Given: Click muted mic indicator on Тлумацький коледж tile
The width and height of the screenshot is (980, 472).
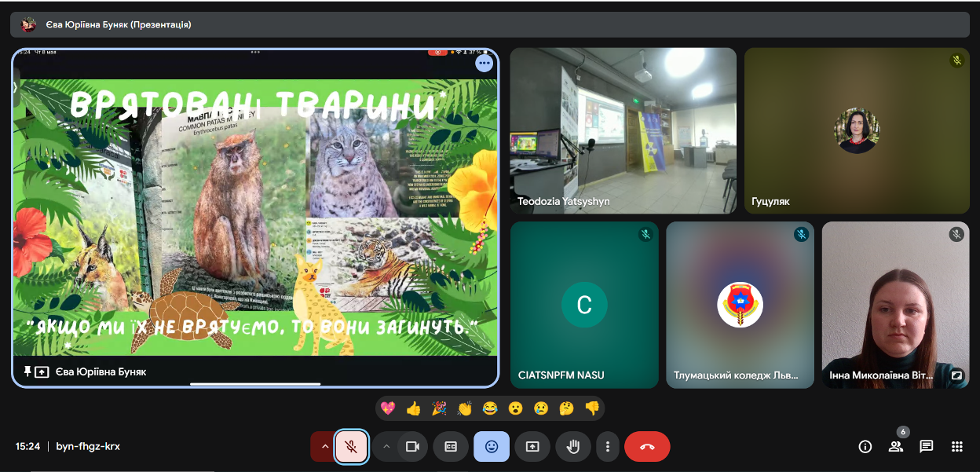Looking at the screenshot, I should coord(801,234).
